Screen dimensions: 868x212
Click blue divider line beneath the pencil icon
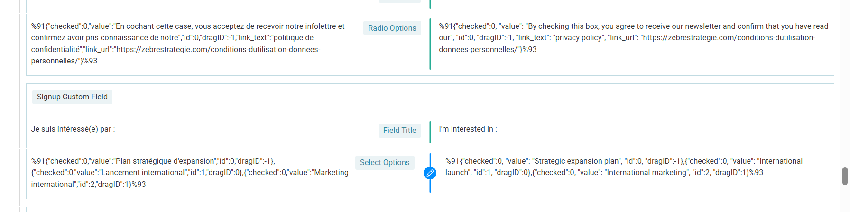[430, 187]
